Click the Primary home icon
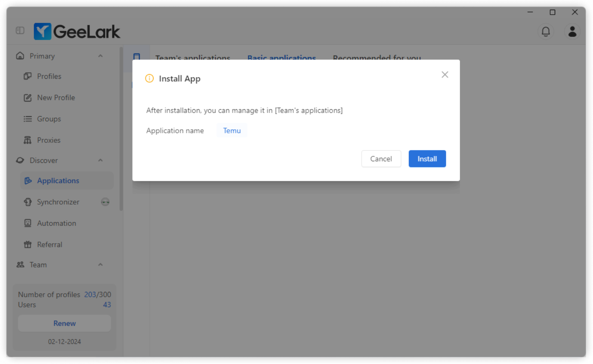Image resolution: width=593 pixels, height=364 pixels. click(x=20, y=56)
